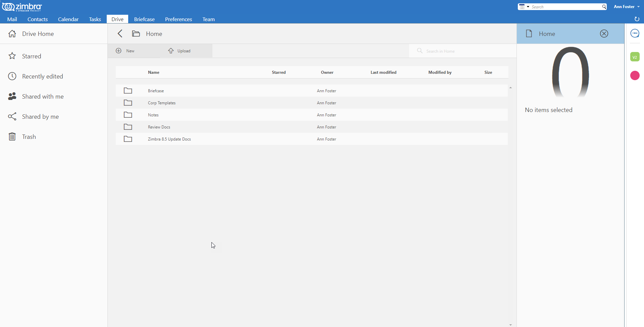
Task: Go to the Calendar tab
Action: pos(68,19)
